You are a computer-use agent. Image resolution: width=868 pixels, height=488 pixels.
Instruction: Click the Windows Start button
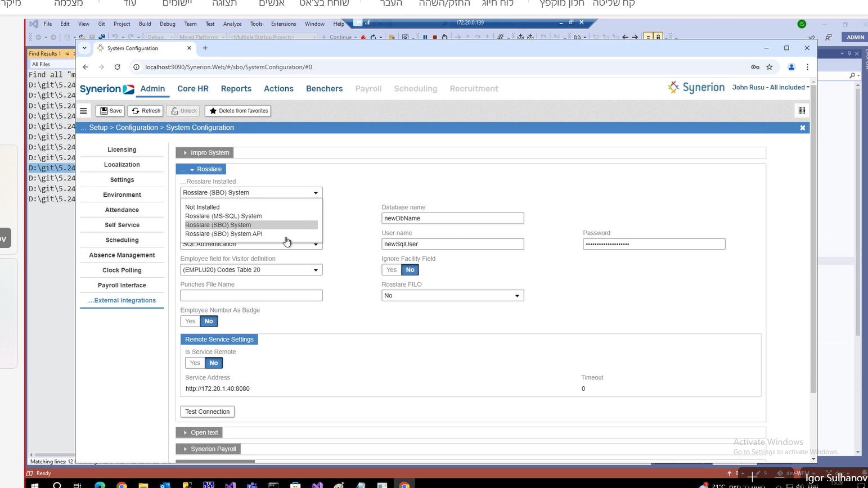pos(34,485)
